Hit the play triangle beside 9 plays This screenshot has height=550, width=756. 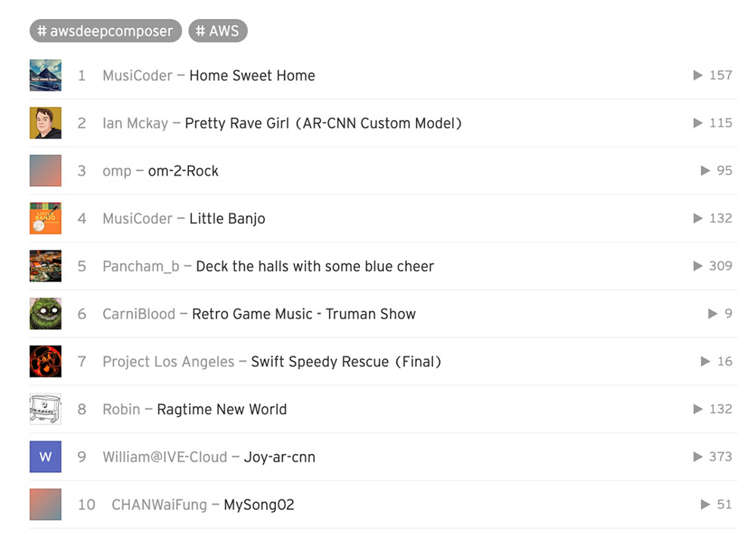click(712, 314)
